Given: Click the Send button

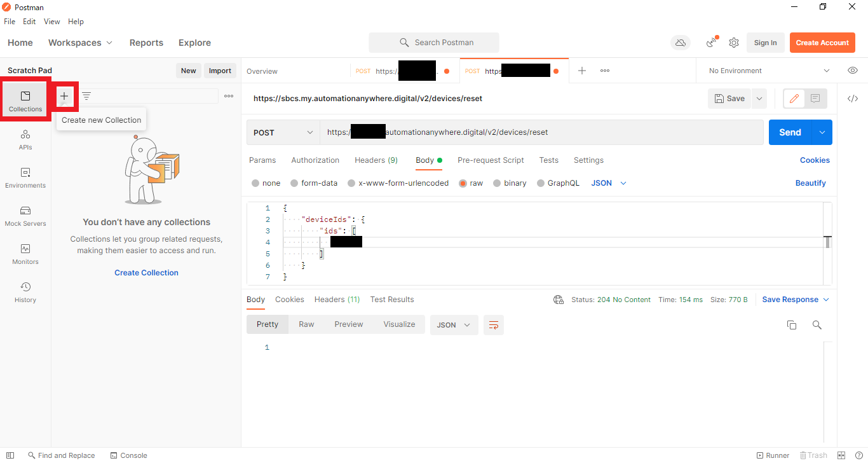Looking at the screenshot, I should click(x=790, y=132).
